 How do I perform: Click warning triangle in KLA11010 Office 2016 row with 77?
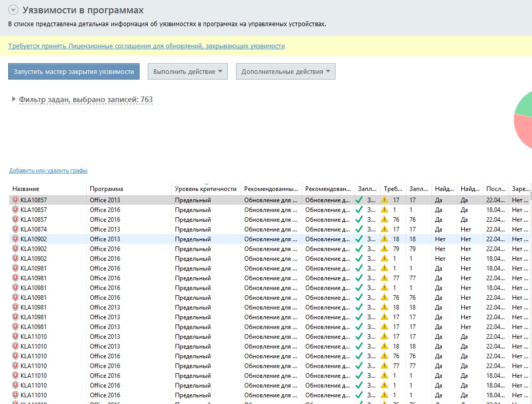[384, 366]
